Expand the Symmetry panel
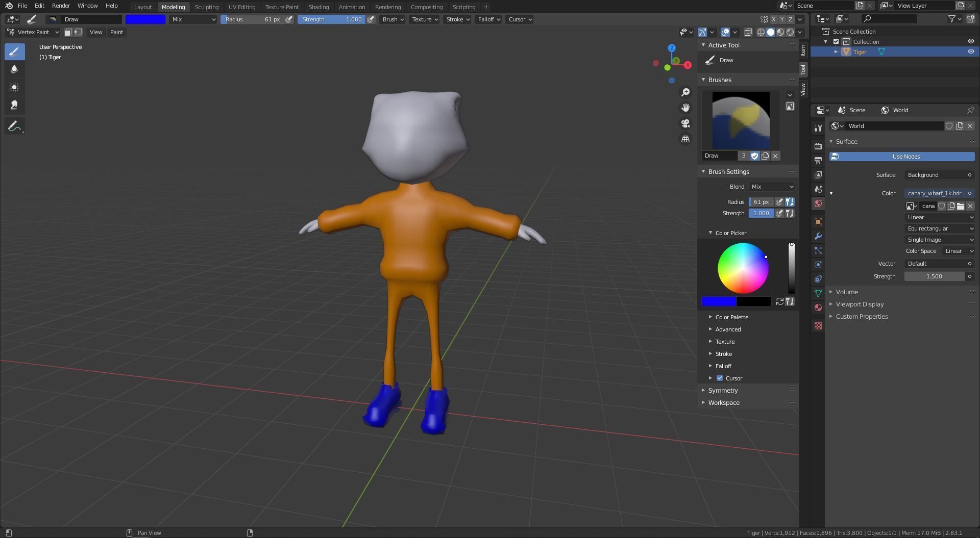980x538 pixels. pos(723,391)
